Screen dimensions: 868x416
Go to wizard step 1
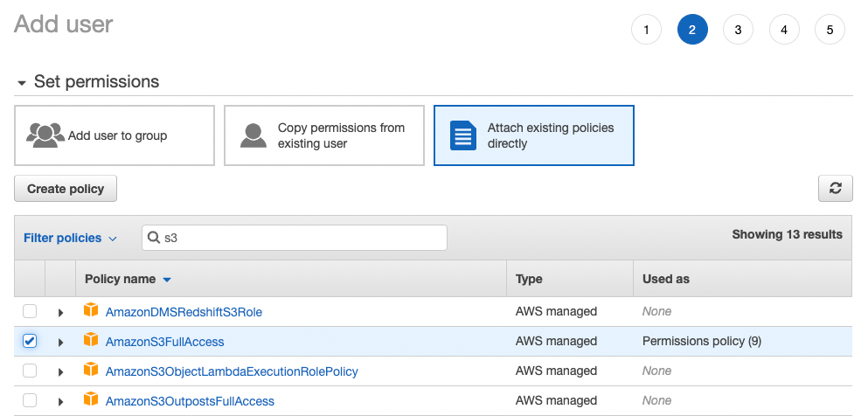click(x=646, y=30)
